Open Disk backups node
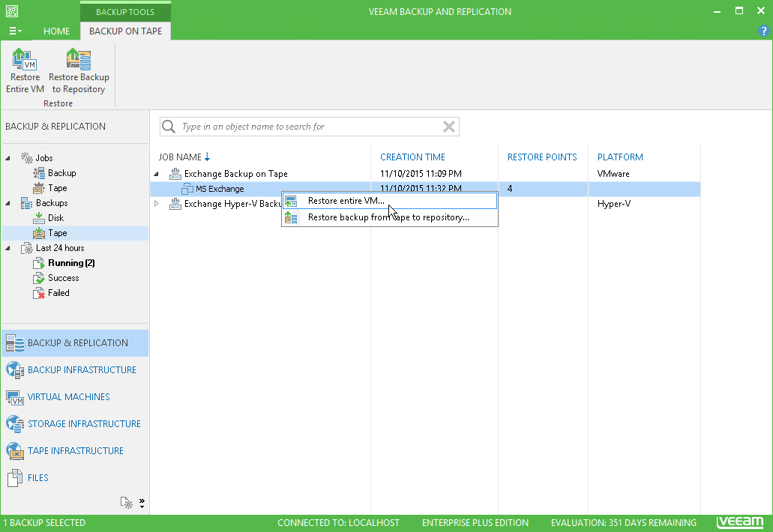This screenshot has height=532, width=773. pyautogui.click(x=55, y=218)
